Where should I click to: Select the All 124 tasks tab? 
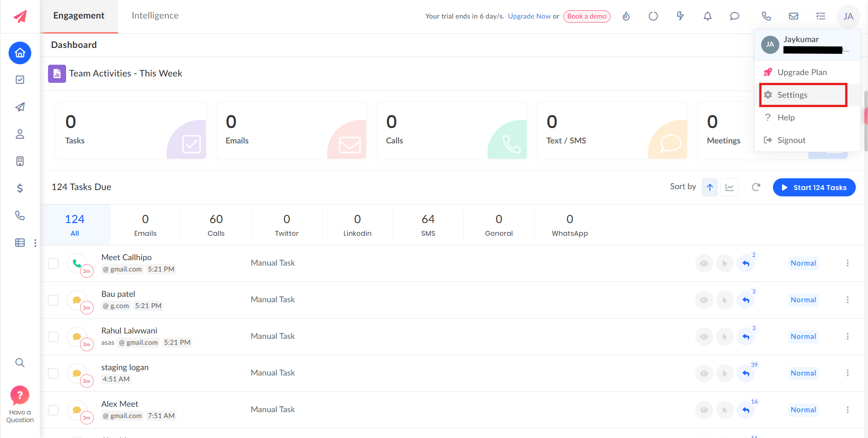coord(75,225)
